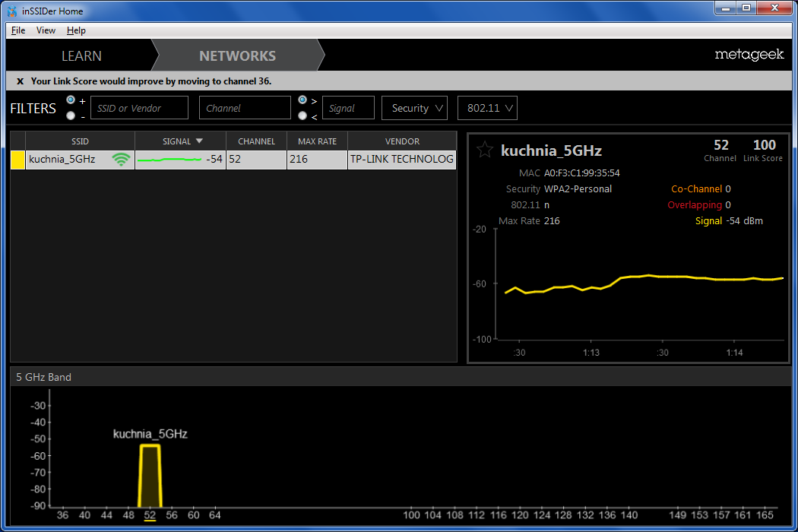This screenshot has width=798, height=532.
Task: Select the minus filter radio button
Action: [71, 116]
